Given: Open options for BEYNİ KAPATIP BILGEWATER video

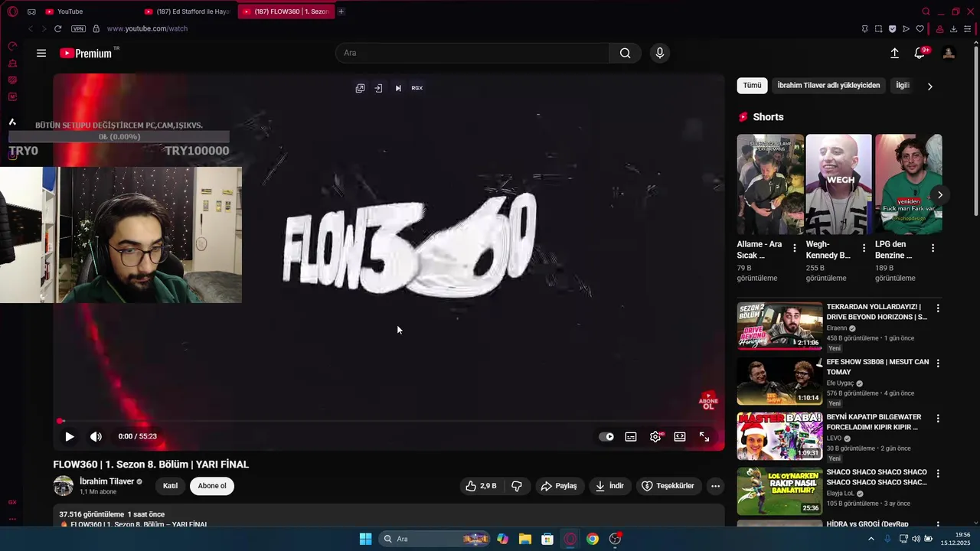Looking at the screenshot, I should point(938,419).
